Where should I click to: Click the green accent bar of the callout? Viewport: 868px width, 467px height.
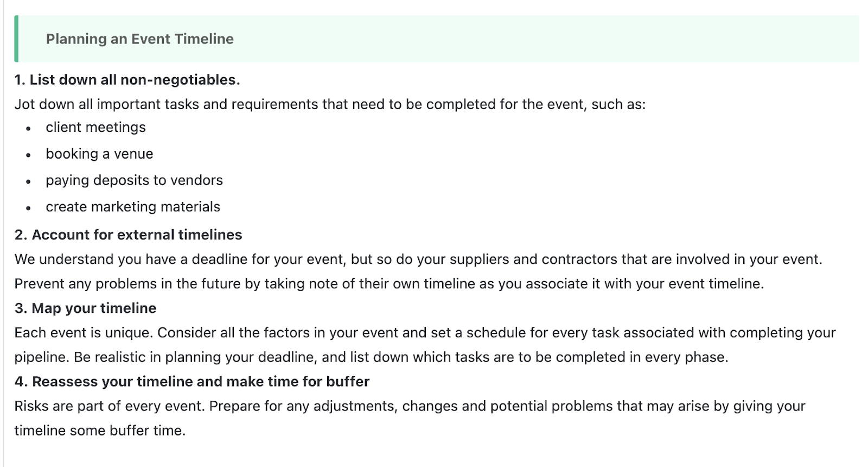point(16,39)
